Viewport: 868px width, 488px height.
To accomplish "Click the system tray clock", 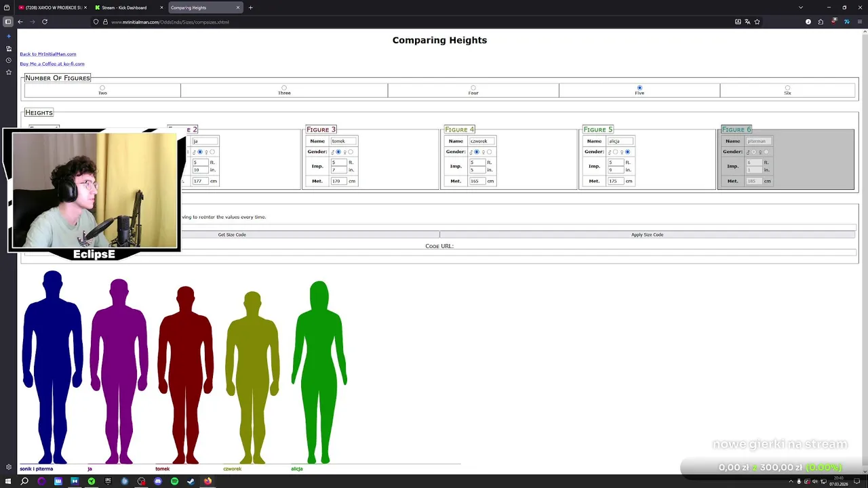I will [838, 481].
